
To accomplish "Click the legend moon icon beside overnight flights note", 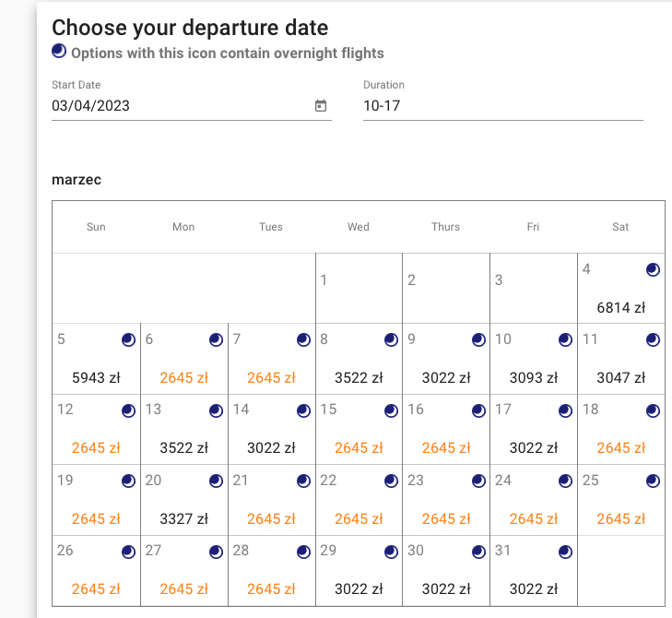I will coord(59,51).
